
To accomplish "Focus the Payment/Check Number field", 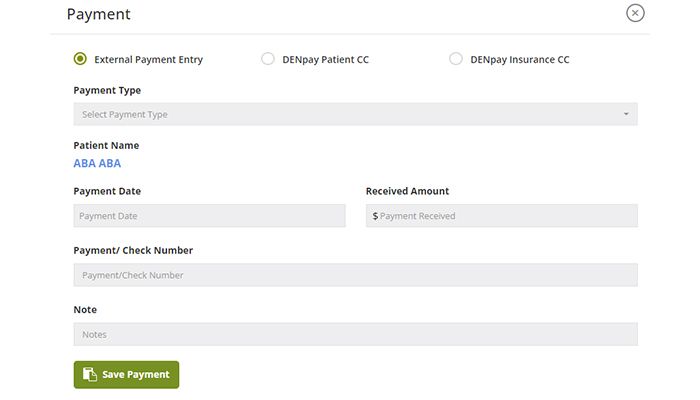I will point(355,275).
